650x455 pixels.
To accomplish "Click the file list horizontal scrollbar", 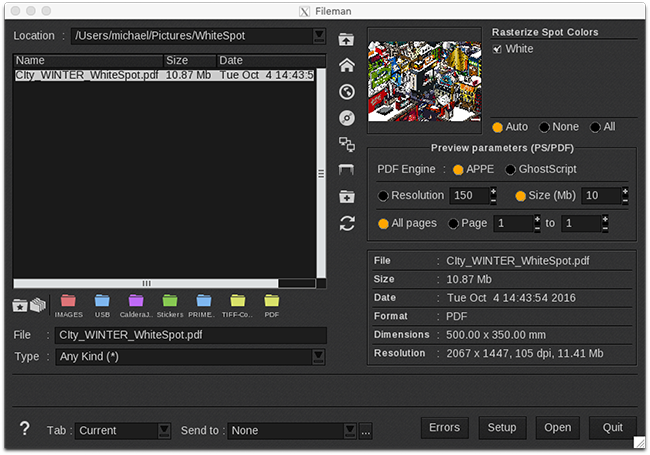I will (x=146, y=283).
